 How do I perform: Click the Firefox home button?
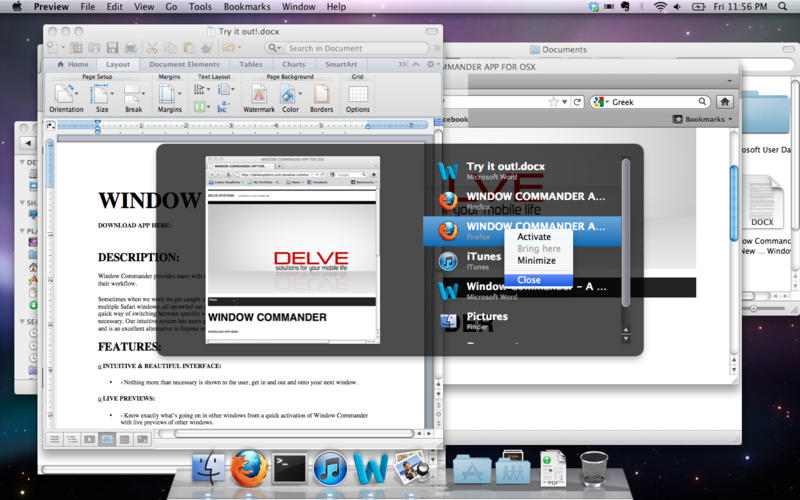point(725,101)
